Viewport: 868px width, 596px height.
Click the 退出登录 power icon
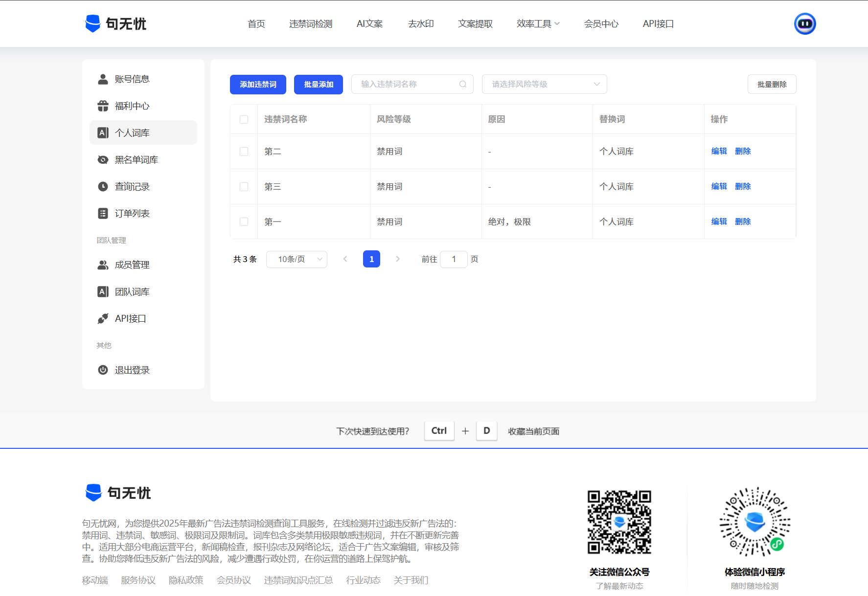[103, 370]
